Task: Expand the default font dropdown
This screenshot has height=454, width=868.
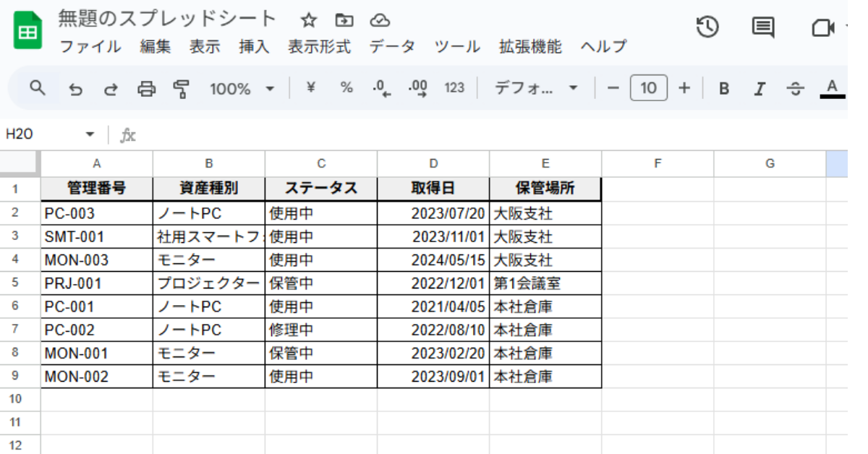Action: pyautogui.click(x=536, y=89)
